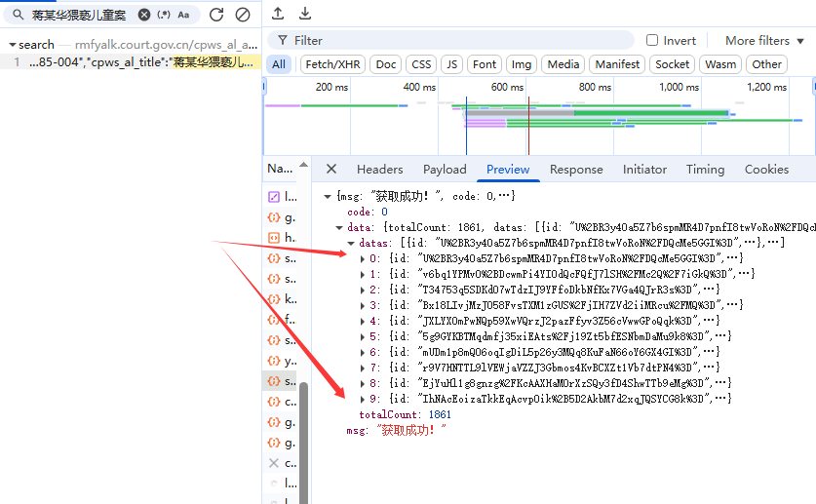The width and height of the screenshot is (816, 504).
Task: Expand datas item 8
Action: pos(363,383)
